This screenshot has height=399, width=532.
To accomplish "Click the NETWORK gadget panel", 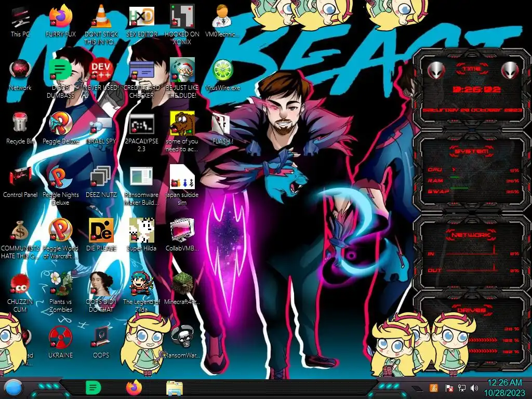I will pos(472,252).
